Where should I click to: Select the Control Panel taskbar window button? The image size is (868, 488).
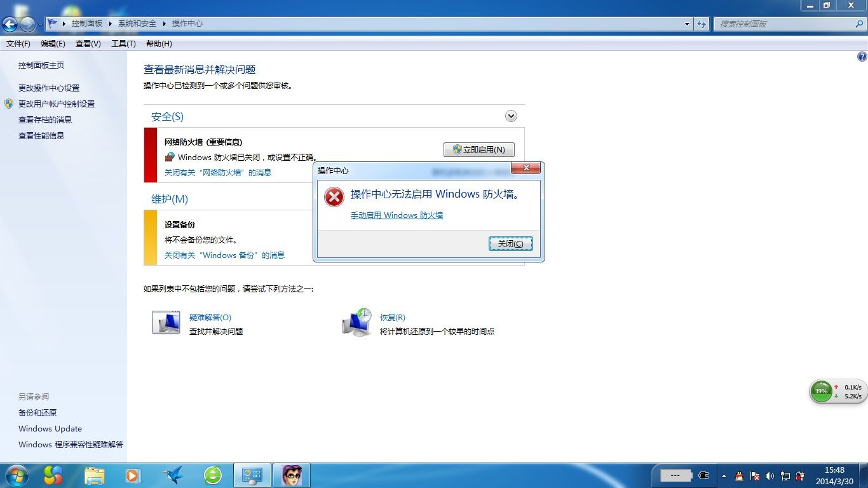pyautogui.click(x=252, y=476)
